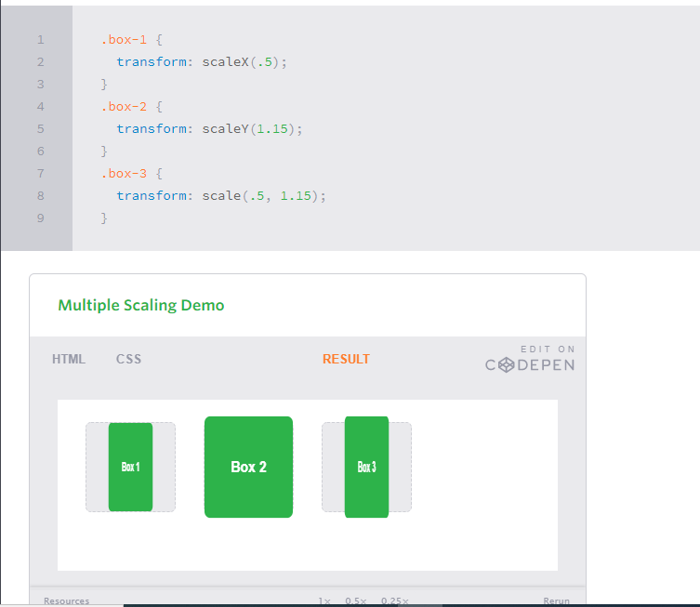Select the RESULT tab
The height and width of the screenshot is (607, 700).
click(x=346, y=359)
